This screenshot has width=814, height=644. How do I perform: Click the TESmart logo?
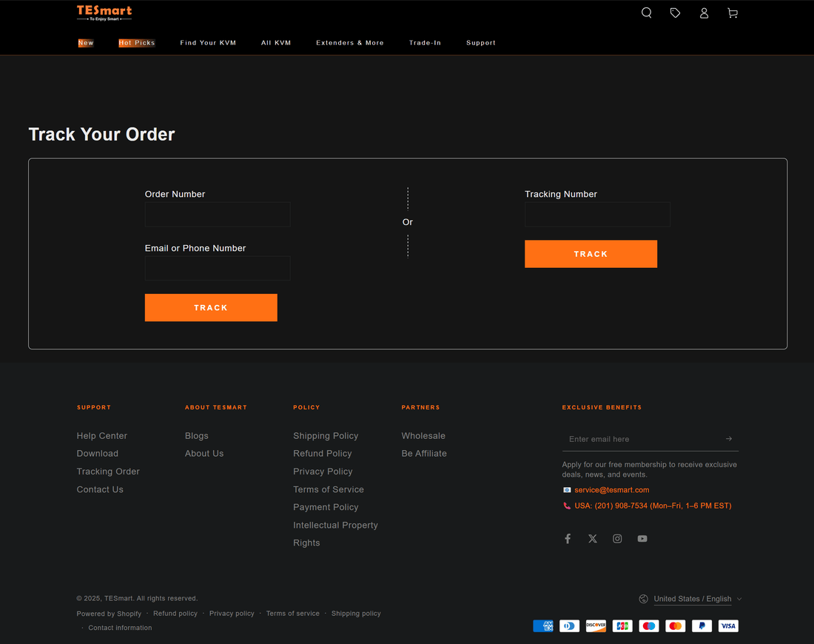(x=104, y=13)
